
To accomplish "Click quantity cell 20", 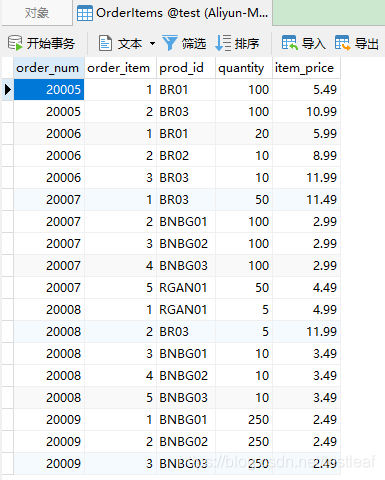I will (244, 134).
